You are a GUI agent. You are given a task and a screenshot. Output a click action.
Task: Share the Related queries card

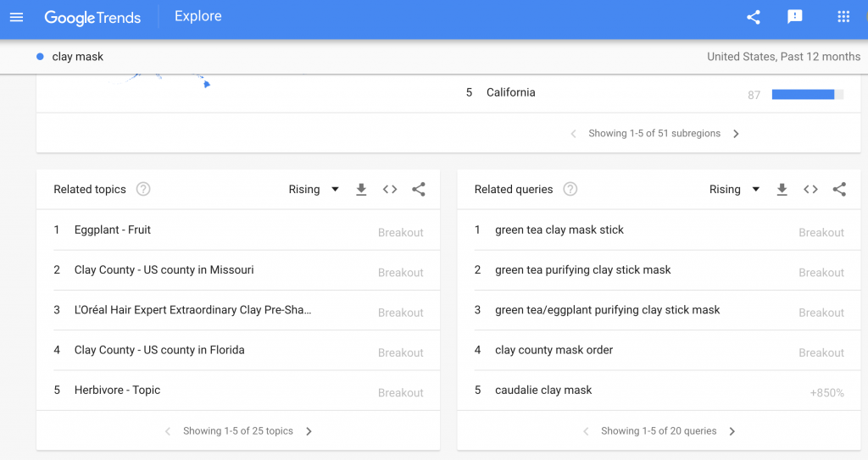[x=839, y=189]
